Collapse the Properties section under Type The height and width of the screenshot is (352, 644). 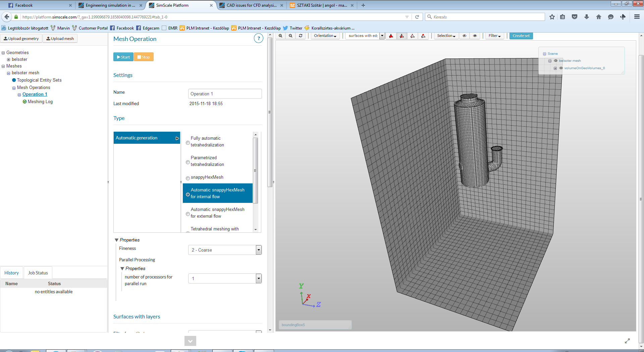point(117,240)
